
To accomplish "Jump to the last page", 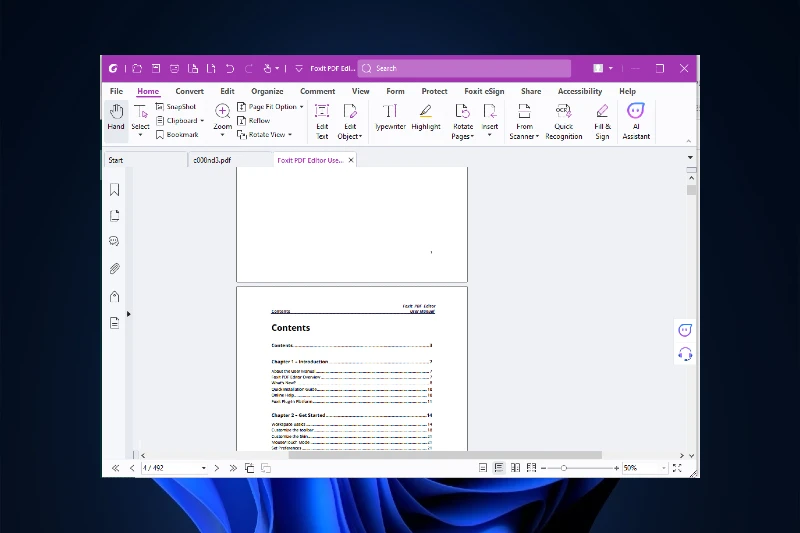I will click(233, 468).
